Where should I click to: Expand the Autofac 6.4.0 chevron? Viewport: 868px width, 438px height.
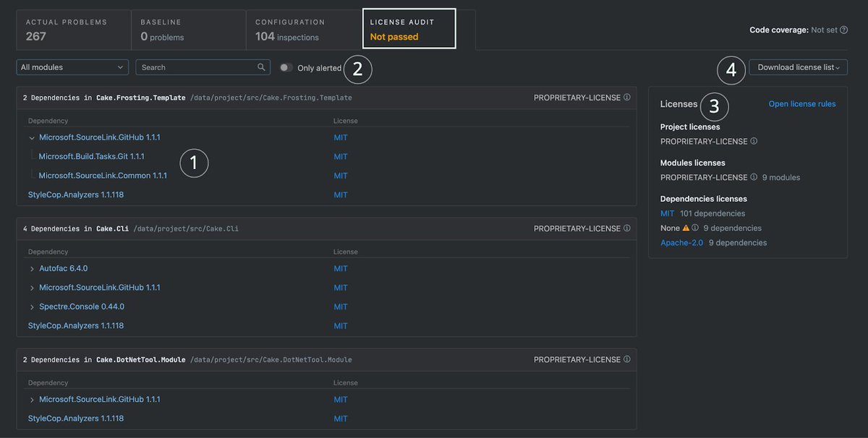click(32, 268)
